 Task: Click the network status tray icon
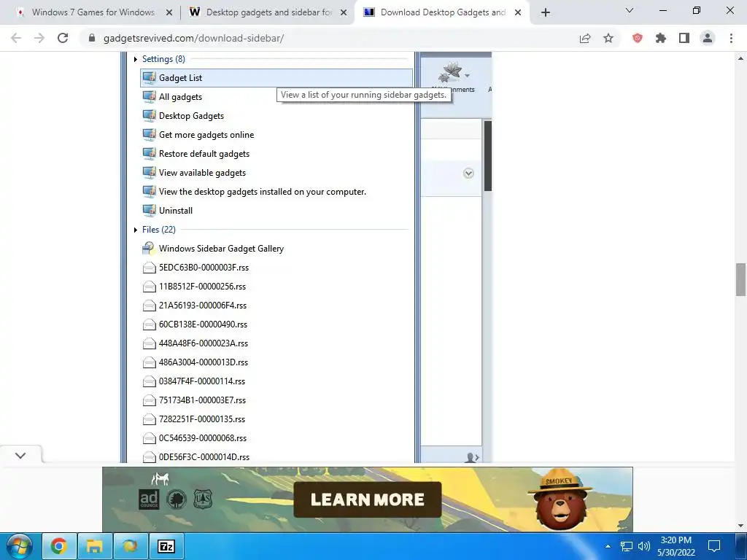coord(626,546)
